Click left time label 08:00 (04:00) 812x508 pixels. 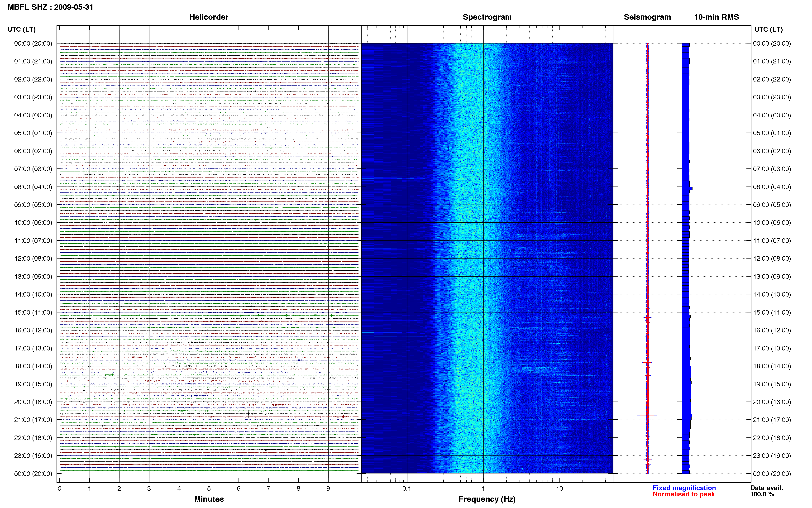pyautogui.click(x=33, y=187)
